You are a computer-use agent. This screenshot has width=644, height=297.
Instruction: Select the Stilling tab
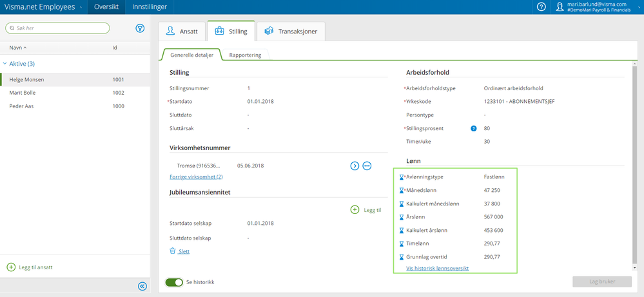231,31
